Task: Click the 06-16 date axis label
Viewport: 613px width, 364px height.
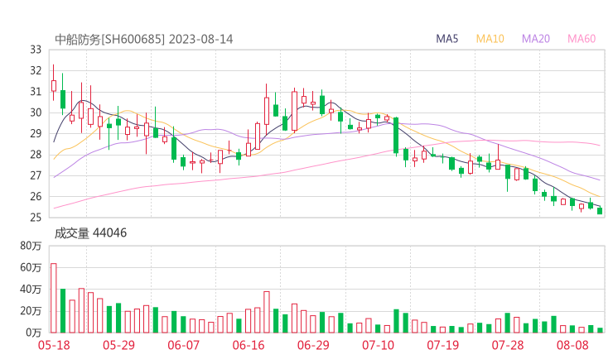Action: click(x=249, y=345)
